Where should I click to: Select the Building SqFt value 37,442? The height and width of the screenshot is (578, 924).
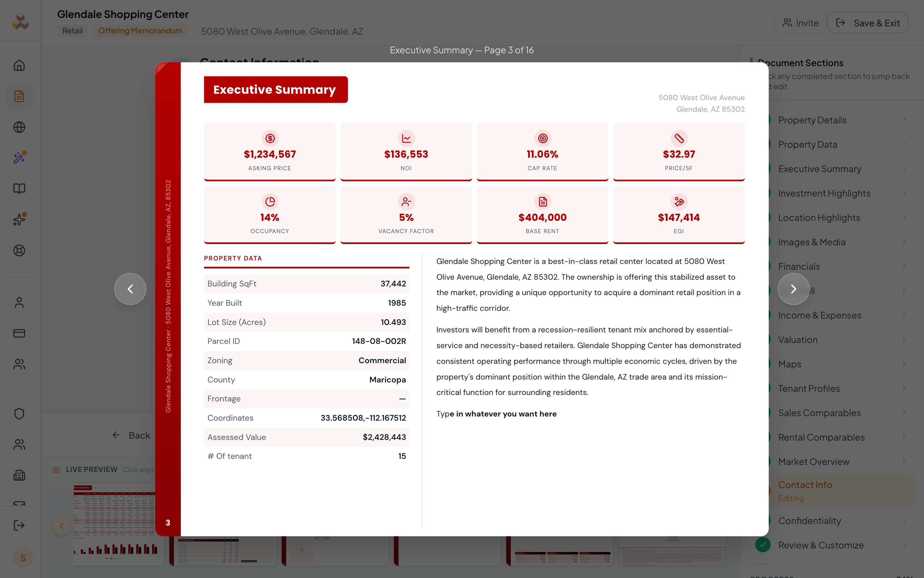point(393,284)
